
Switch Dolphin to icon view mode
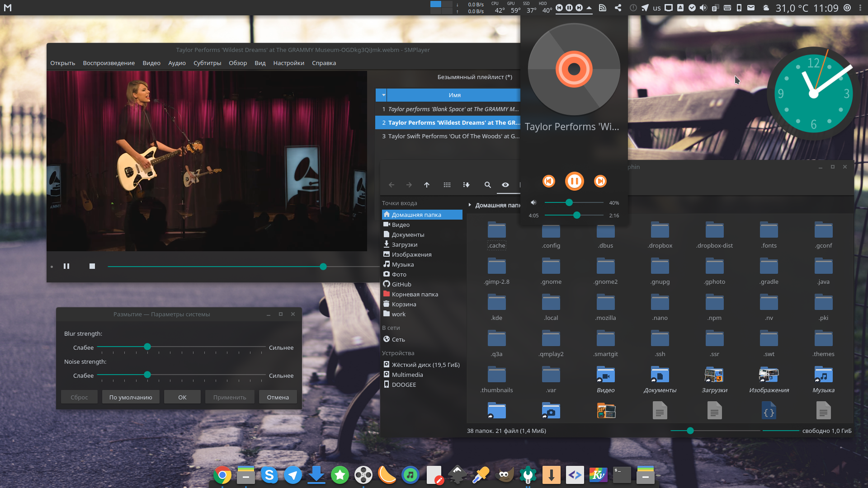pos(447,185)
